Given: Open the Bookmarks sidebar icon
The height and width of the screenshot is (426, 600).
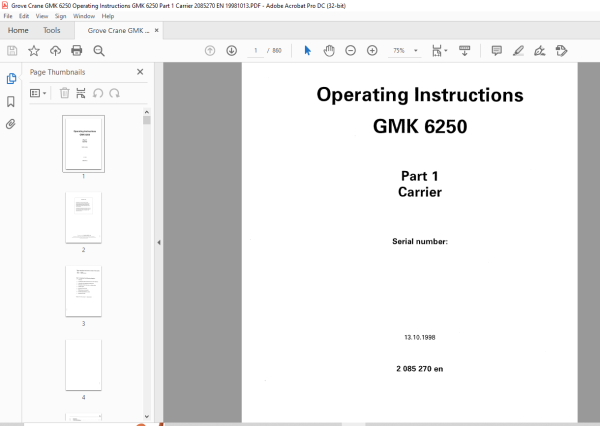Looking at the screenshot, I should pos(11,101).
